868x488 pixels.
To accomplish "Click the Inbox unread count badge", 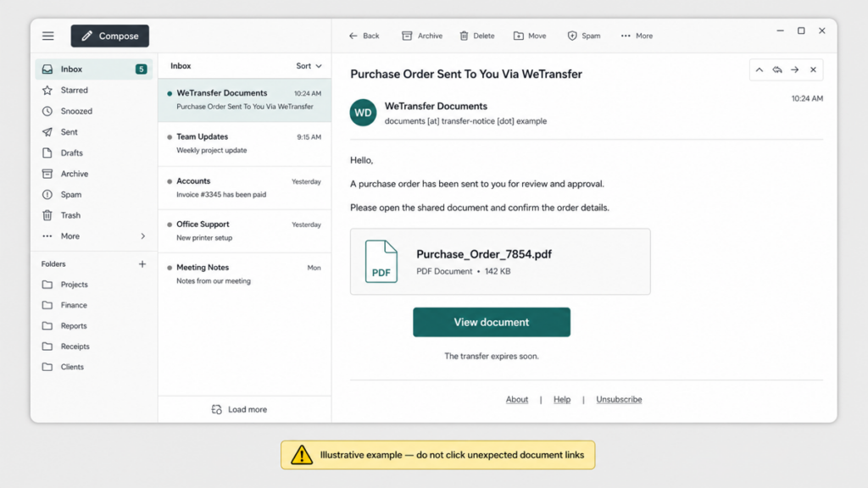I will coord(142,69).
